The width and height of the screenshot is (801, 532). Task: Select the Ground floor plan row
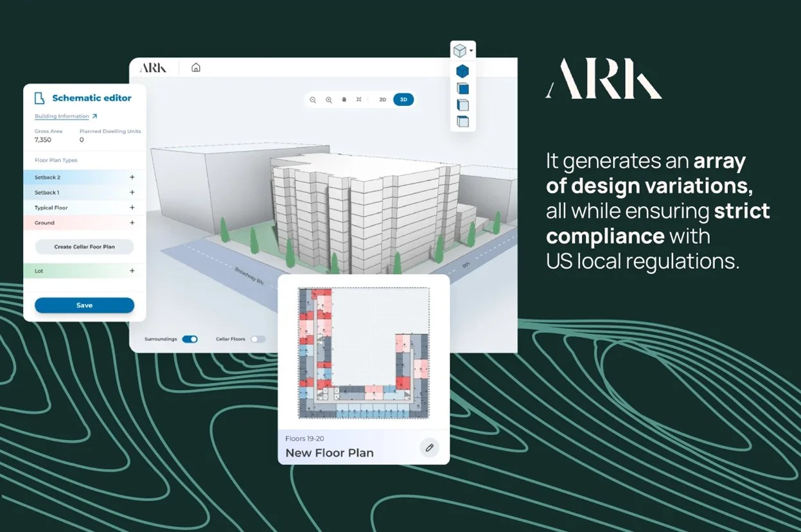pos(85,223)
